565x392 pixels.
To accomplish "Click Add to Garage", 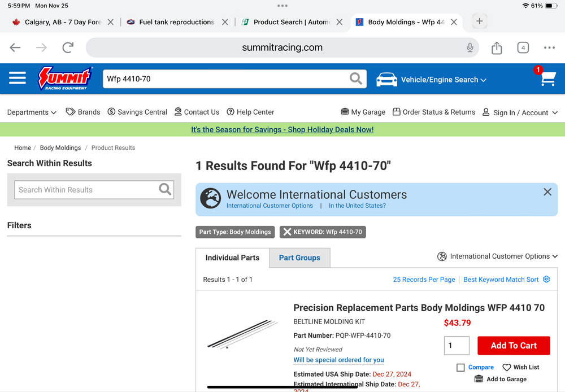I will point(500,379).
